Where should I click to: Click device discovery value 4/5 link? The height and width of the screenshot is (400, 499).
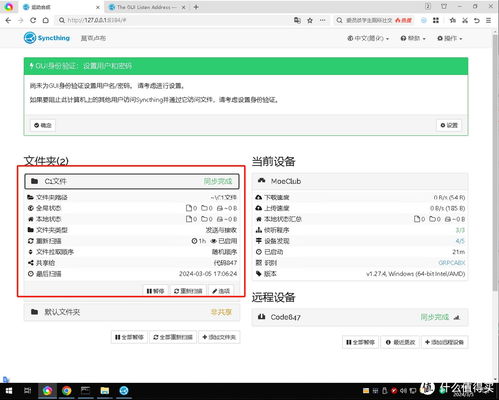[460, 241]
